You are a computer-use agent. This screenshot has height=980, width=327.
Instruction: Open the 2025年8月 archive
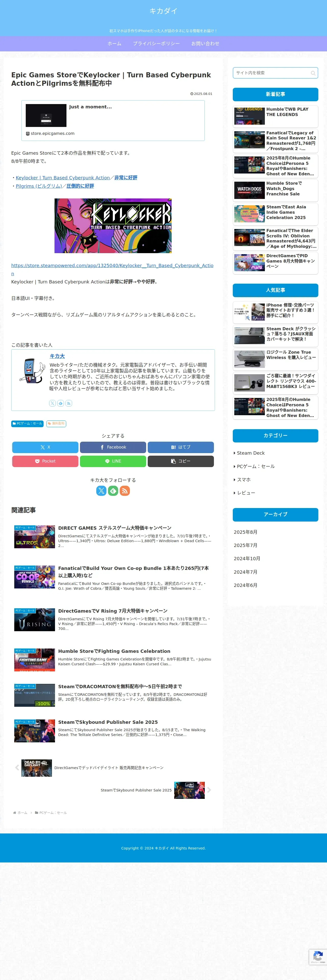point(246,532)
